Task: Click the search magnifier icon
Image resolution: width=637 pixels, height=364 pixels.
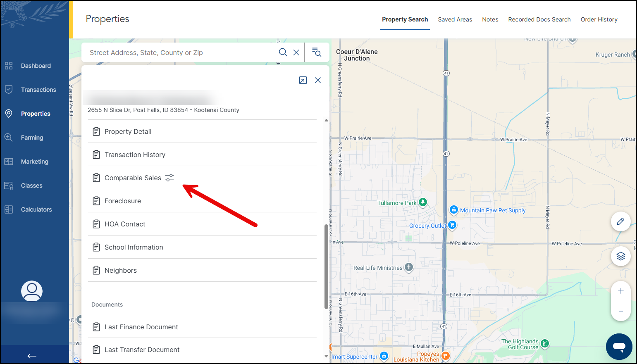Action: pos(283,52)
